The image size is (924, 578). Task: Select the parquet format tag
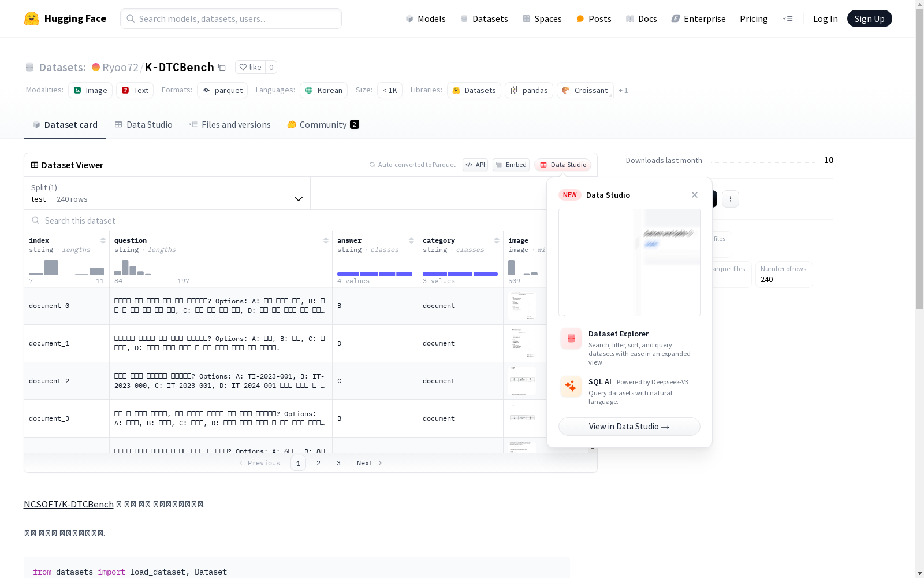point(222,90)
